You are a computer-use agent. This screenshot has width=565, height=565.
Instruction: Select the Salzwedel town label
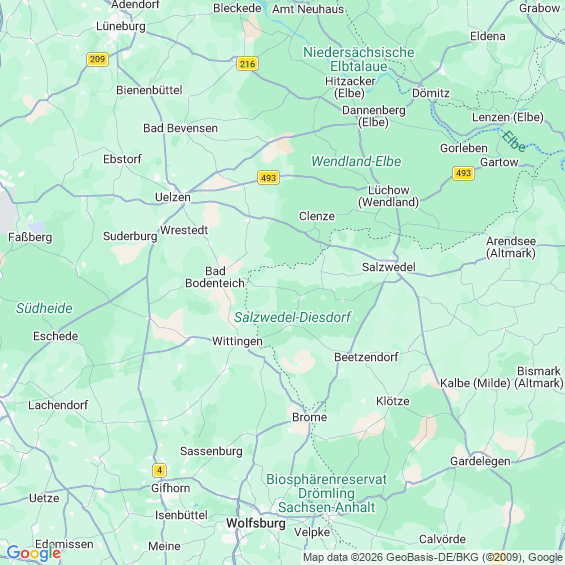[388, 267]
